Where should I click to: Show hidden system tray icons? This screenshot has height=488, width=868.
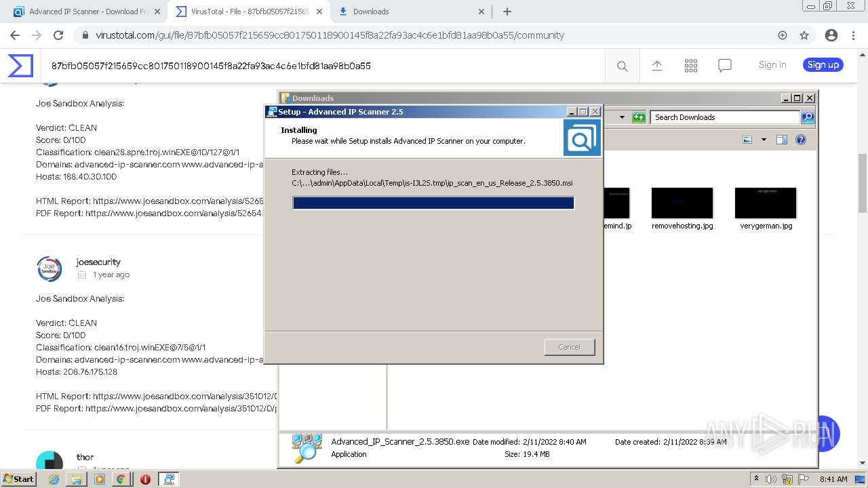[757, 479]
